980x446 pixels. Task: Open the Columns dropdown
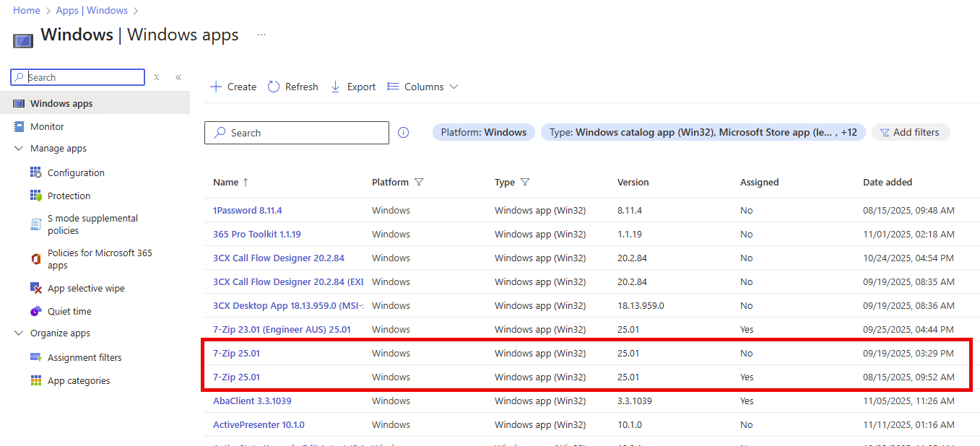pyautogui.click(x=422, y=87)
